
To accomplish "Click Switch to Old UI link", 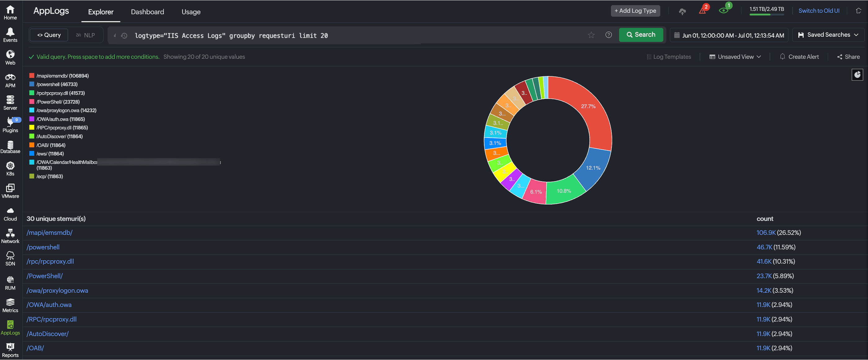I will coord(819,11).
